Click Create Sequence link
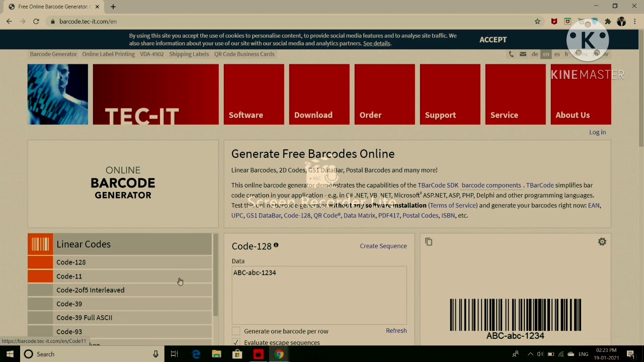644x362 pixels. click(383, 246)
